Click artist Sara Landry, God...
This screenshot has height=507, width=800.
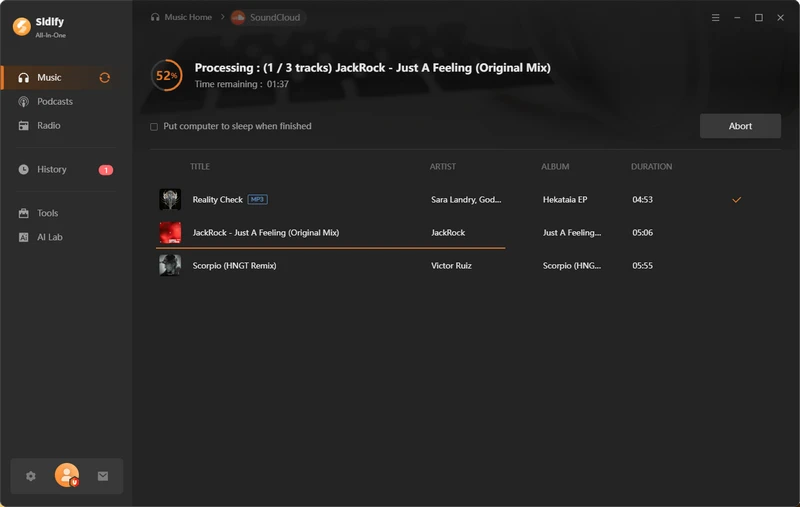point(466,199)
